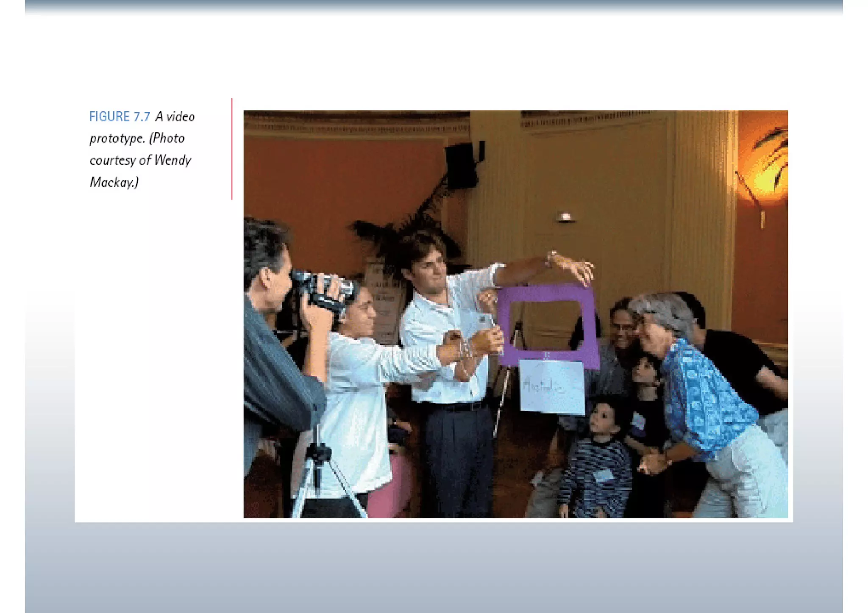Image resolution: width=868 pixels, height=613 pixels.
Task: Click the small ceiling light on wall
Action: click(565, 217)
